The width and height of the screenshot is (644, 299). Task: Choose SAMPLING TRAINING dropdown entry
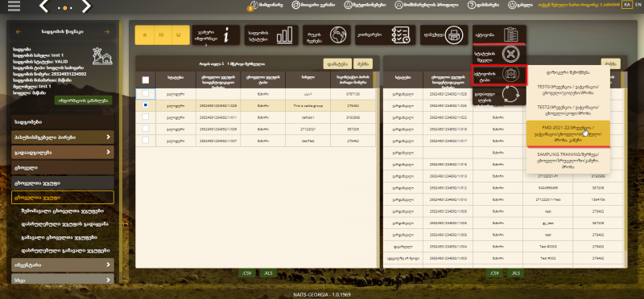tap(568, 160)
